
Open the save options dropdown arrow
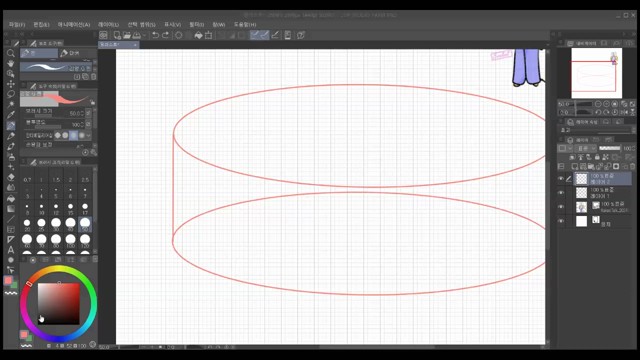pyautogui.click(x=144, y=36)
